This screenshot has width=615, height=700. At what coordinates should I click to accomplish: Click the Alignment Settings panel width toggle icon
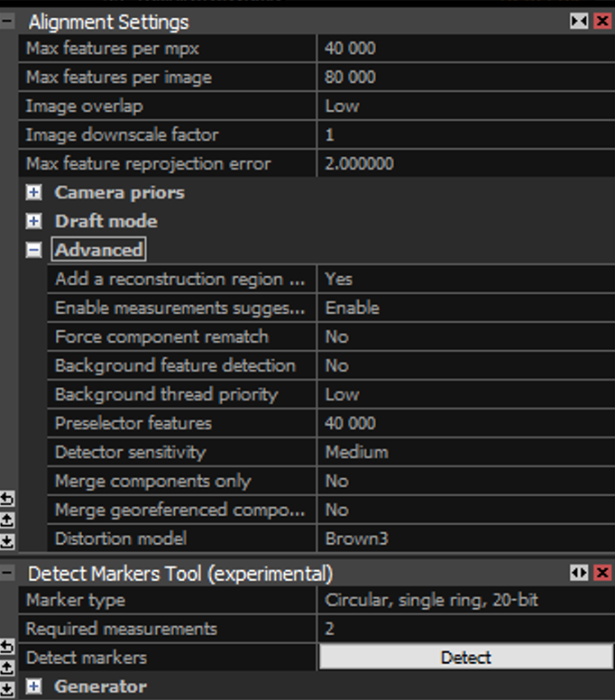579,21
